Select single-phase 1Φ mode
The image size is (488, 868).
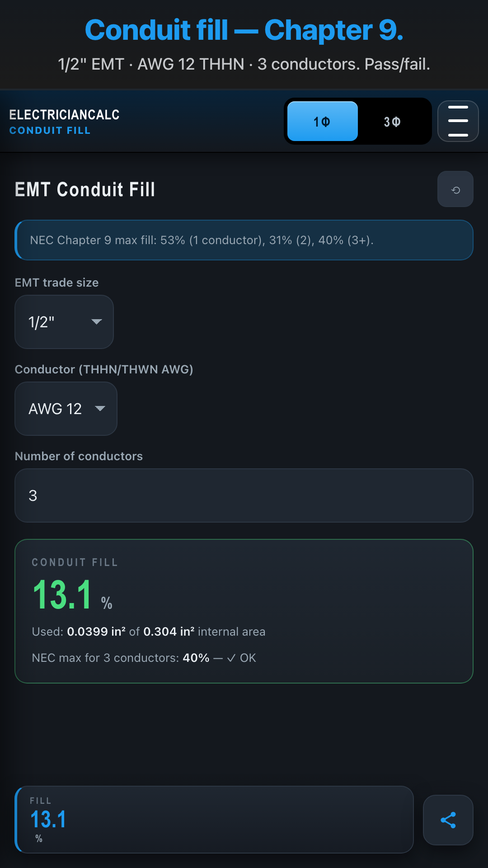pos(323,121)
